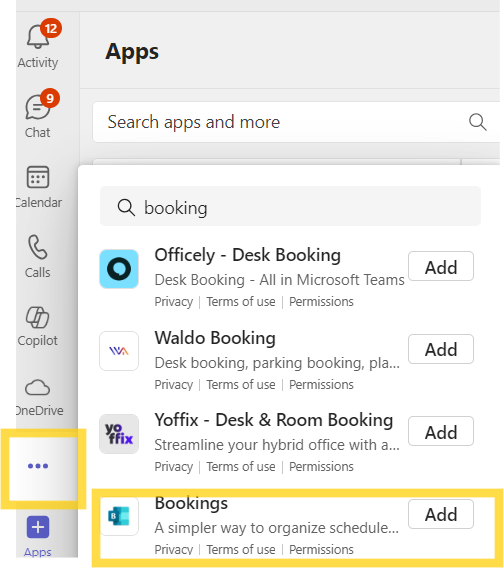Click the Yoffix app logo
The height and width of the screenshot is (568, 504).
[119, 434]
